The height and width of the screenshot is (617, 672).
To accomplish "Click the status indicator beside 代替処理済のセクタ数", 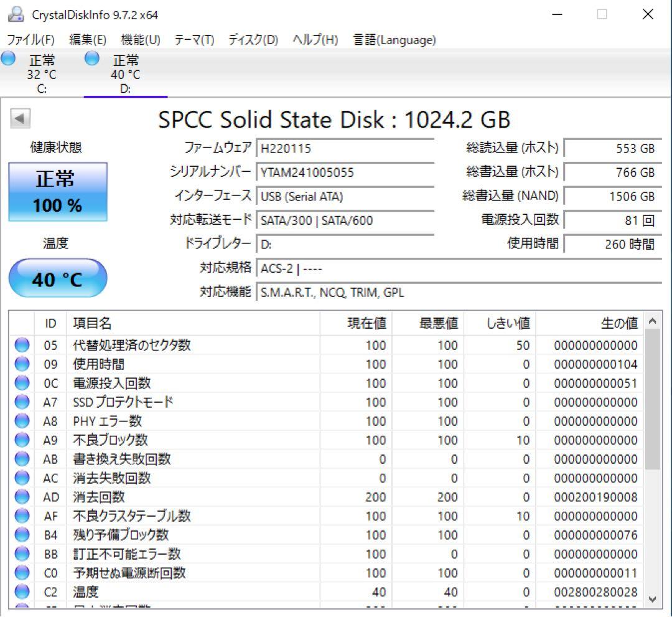I will coord(22,345).
